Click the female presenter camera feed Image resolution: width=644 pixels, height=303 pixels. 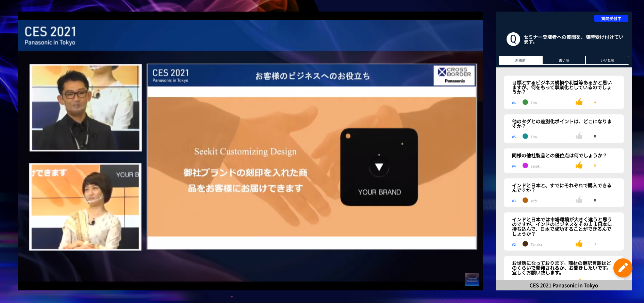click(x=85, y=207)
